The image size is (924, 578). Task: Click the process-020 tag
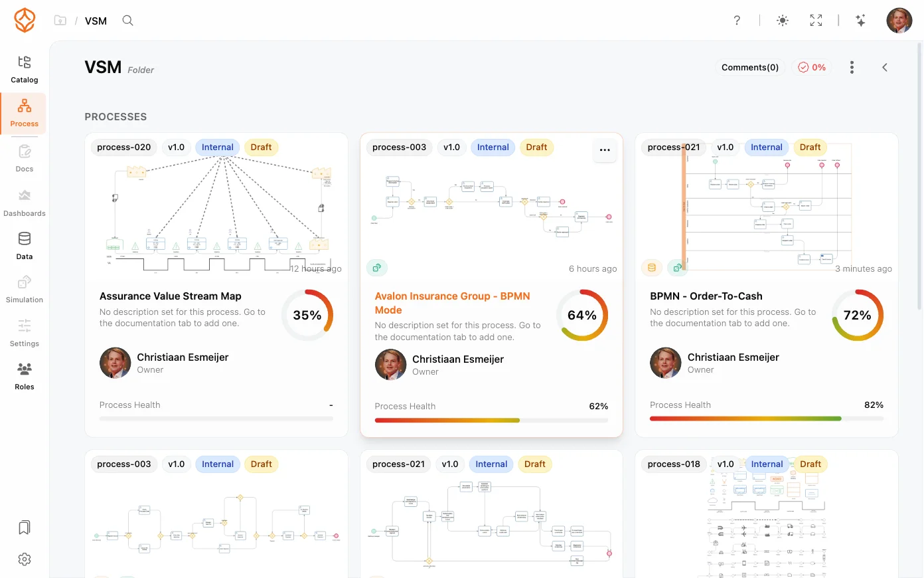[x=124, y=147]
